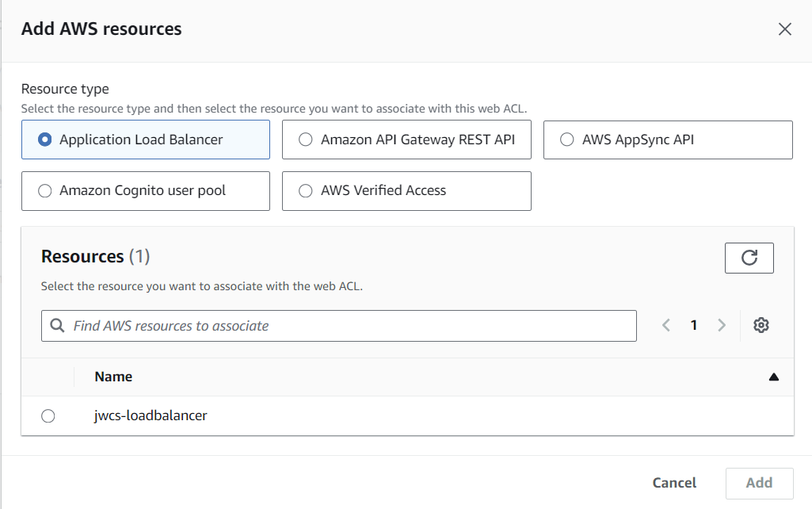Select Application Load Balancer resource type
The height and width of the screenshot is (509, 812).
(146, 140)
